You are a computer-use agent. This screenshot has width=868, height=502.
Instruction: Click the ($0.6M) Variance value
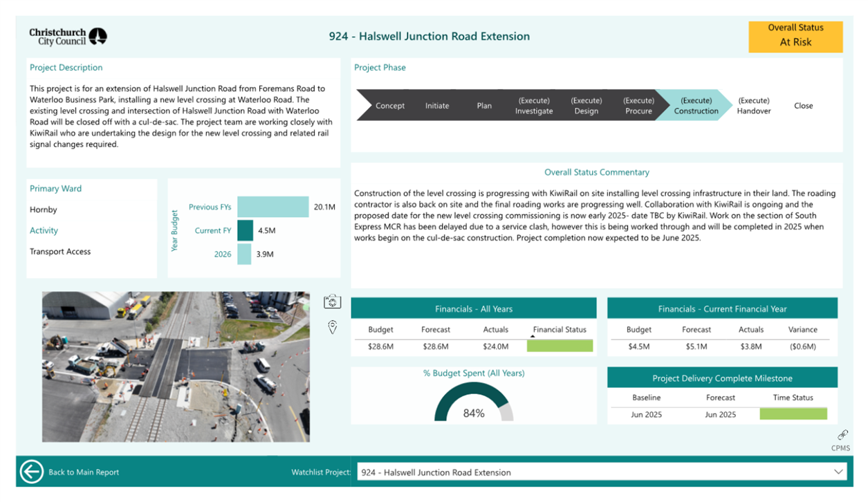click(x=803, y=346)
